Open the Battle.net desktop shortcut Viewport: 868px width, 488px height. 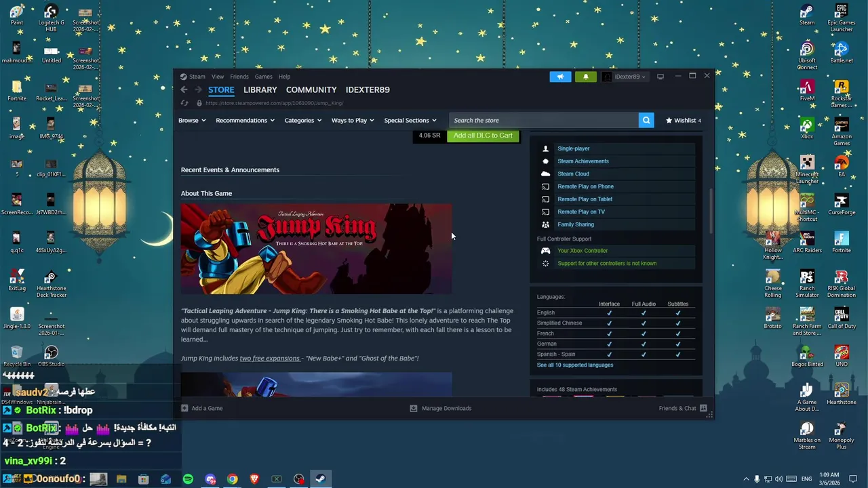pyautogui.click(x=842, y=53)
